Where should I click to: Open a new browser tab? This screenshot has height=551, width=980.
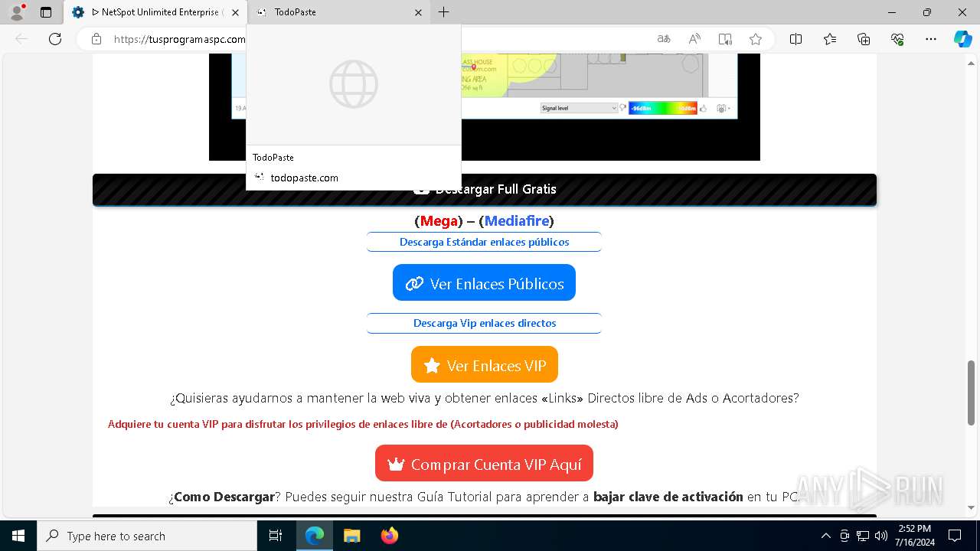tap(444, 12)
